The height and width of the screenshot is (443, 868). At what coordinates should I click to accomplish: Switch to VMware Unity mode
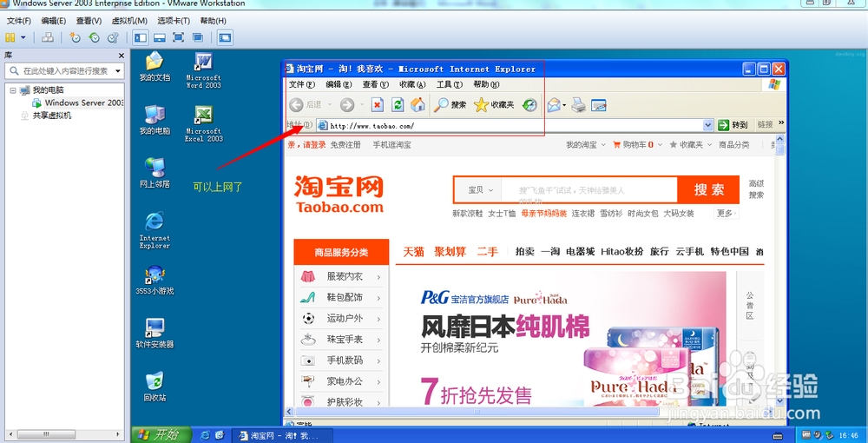click(198, 37)
